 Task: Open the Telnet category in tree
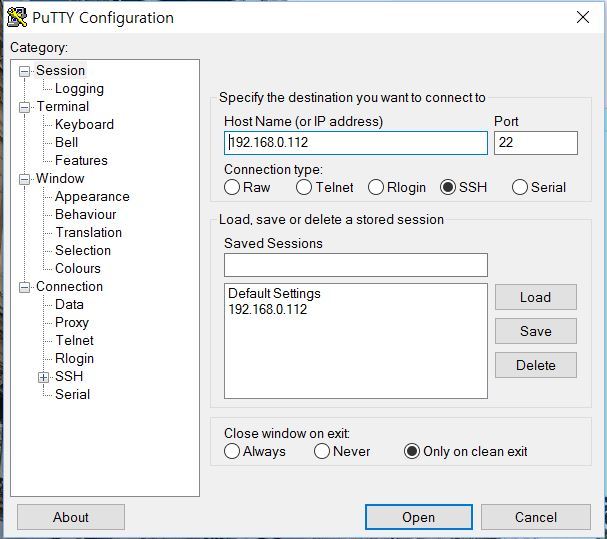click(75, 340)
